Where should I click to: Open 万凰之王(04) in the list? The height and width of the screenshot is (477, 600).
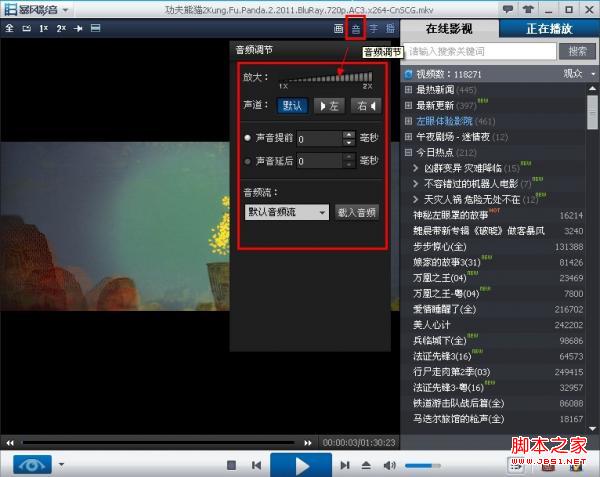439,278
